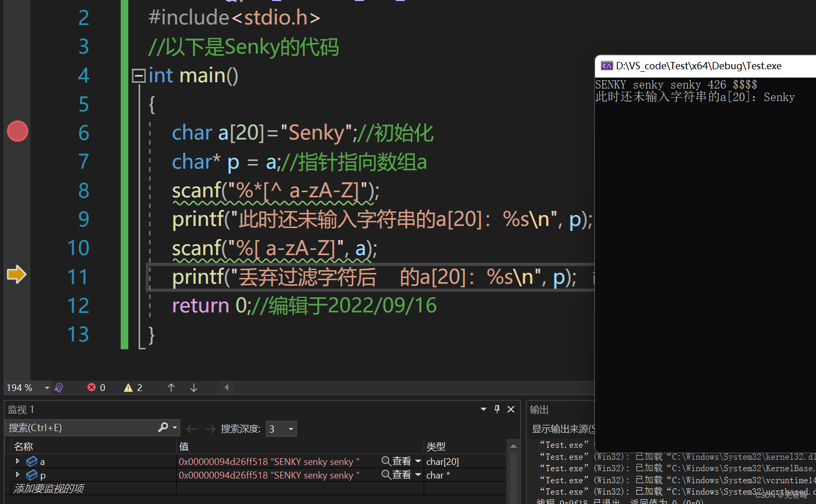816x504 pixels.
Task: Click 查看 visualizer for variable a
Action: pyautogui.click(x=397, y=461)
